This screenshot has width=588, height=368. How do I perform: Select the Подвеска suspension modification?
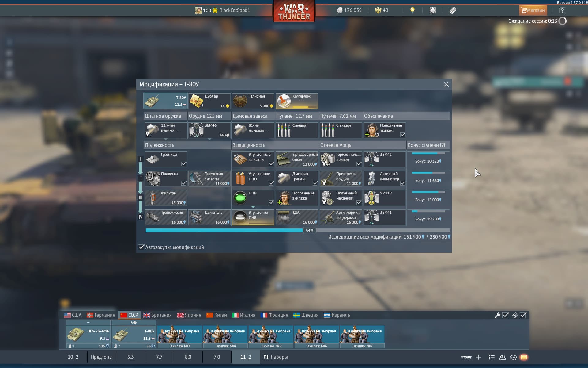tap(165, 178)
